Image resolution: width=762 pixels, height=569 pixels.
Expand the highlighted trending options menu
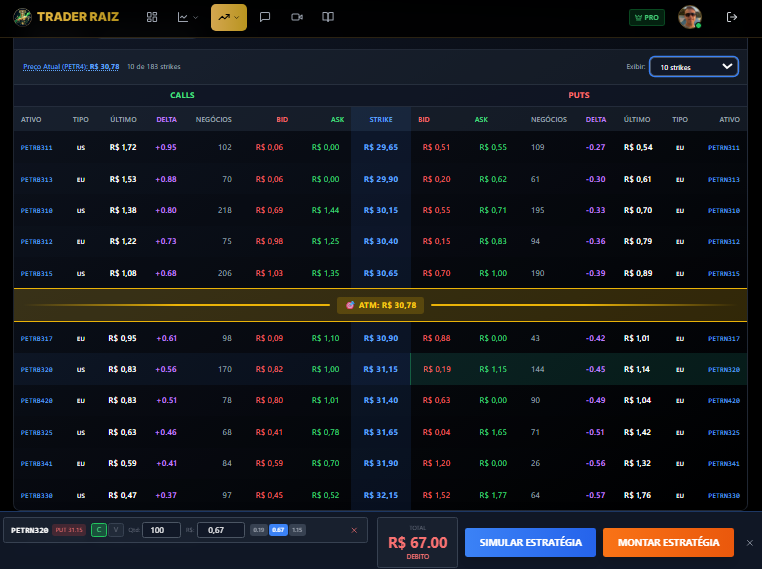click(229, 17)
